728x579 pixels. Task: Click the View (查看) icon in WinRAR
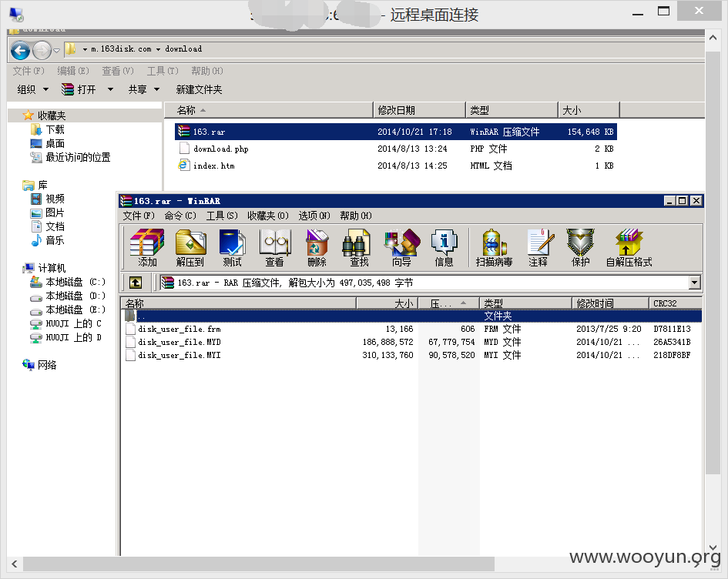275,248
